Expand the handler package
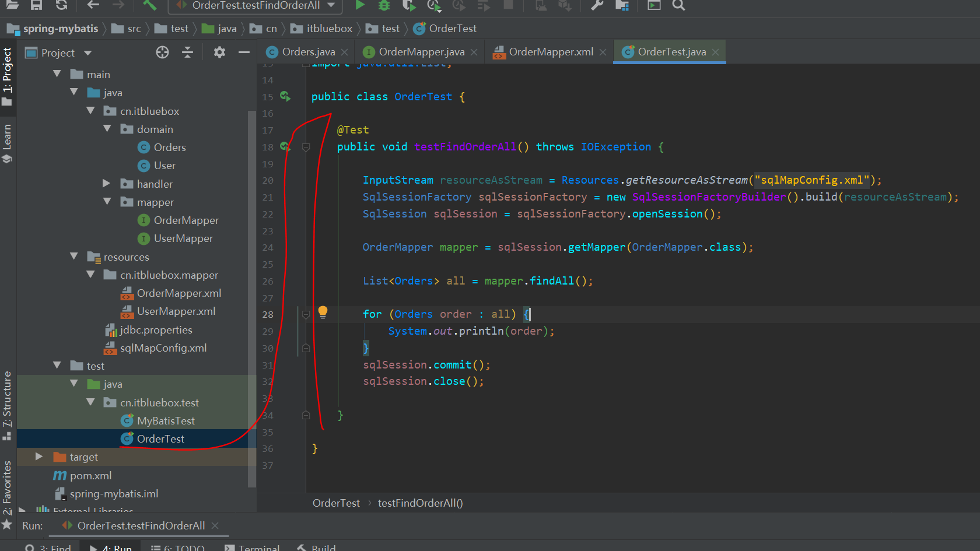Screen dimensions: 980x551 click(107, 184)
